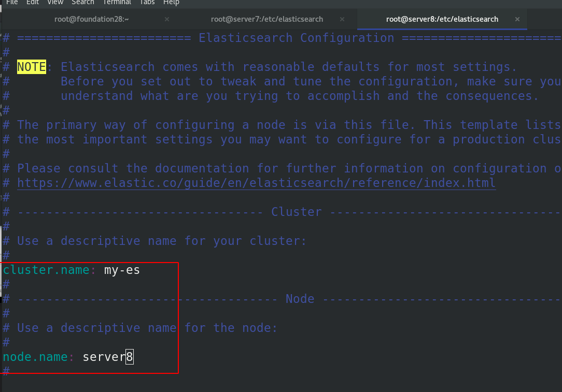Click 'Use a descriptive name for the node' comment
562x392 pixels.
coord(147,328)
